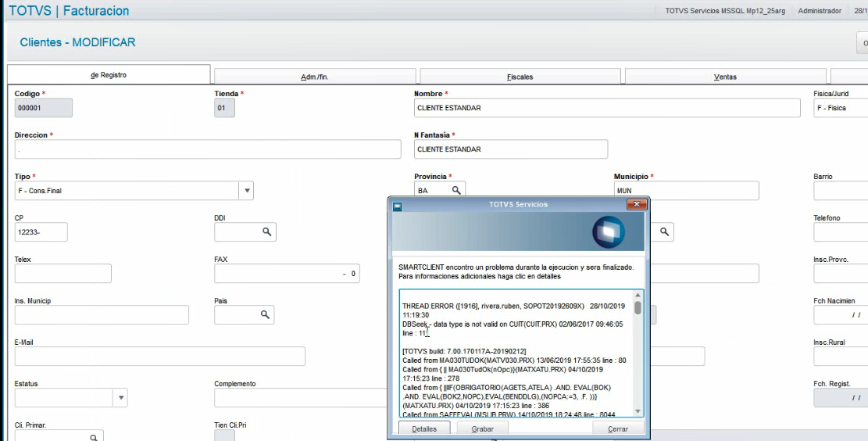Image resolution: width=868 pixels, height=441 pixels.
Task: Click the Direccion input field
Action: [208, 149]
